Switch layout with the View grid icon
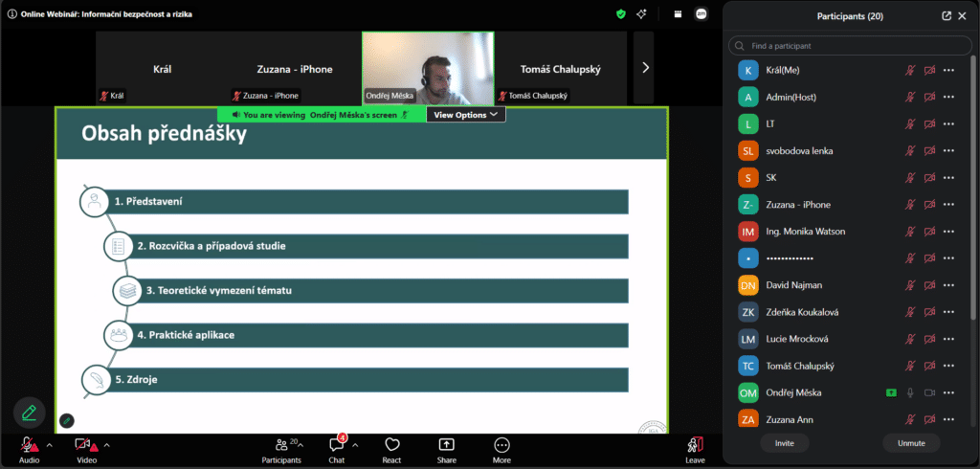Screen dimensions: 980x469 (x=679, y=13)
